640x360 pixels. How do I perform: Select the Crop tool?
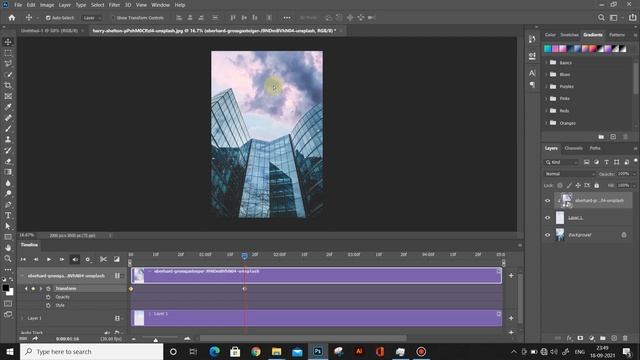(8, 85)
